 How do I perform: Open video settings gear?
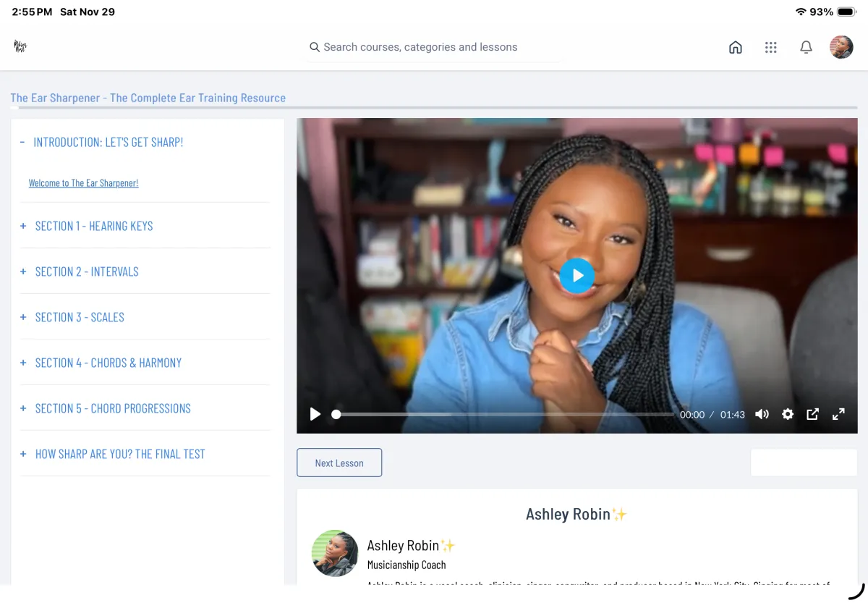click(x=788, y=414)
